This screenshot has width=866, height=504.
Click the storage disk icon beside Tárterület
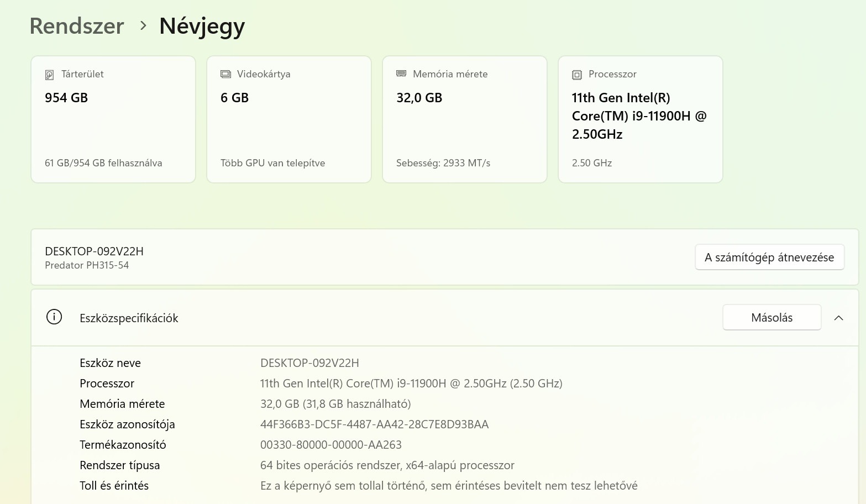49,75
